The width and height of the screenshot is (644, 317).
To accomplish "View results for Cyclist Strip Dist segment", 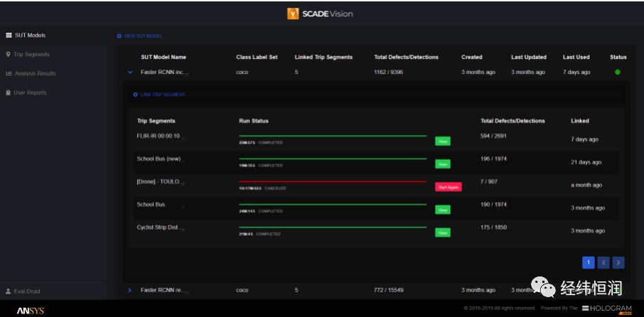I will coord(443,232).
